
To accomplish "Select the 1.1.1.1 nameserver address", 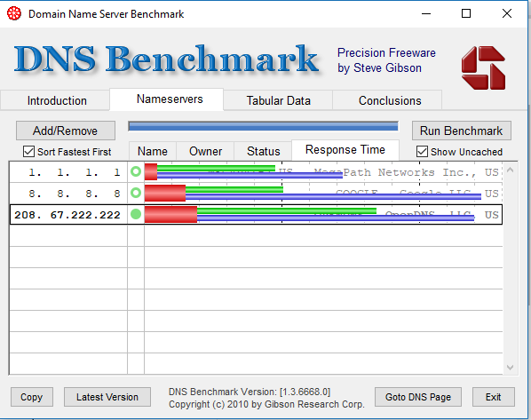I will 75,172.
